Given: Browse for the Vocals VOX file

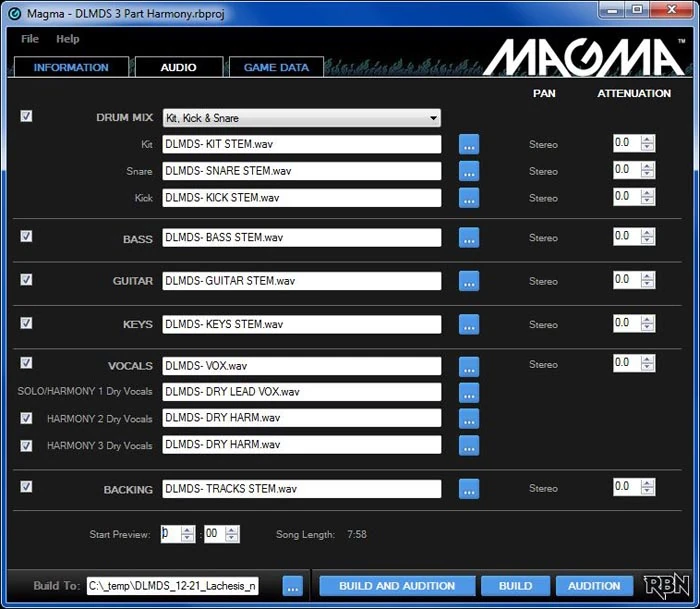Looking at the screenshot, I should pos(469,366).
